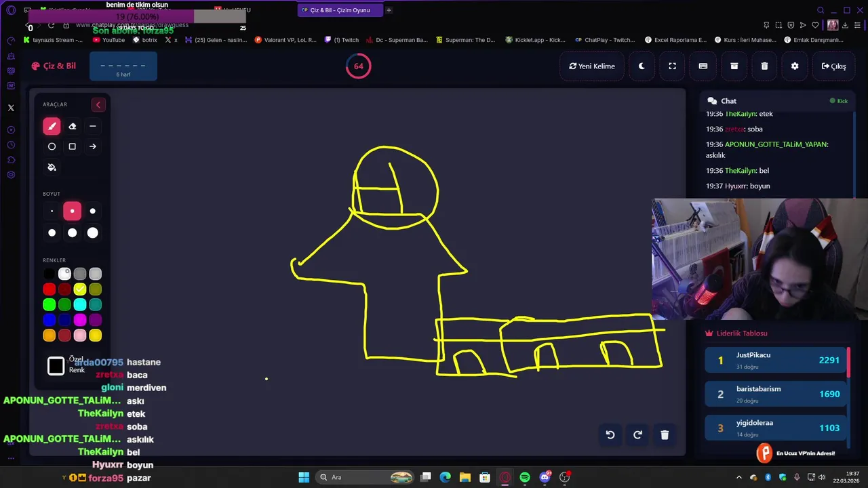Clear canvas with bottom trash icon

point(665,435)
